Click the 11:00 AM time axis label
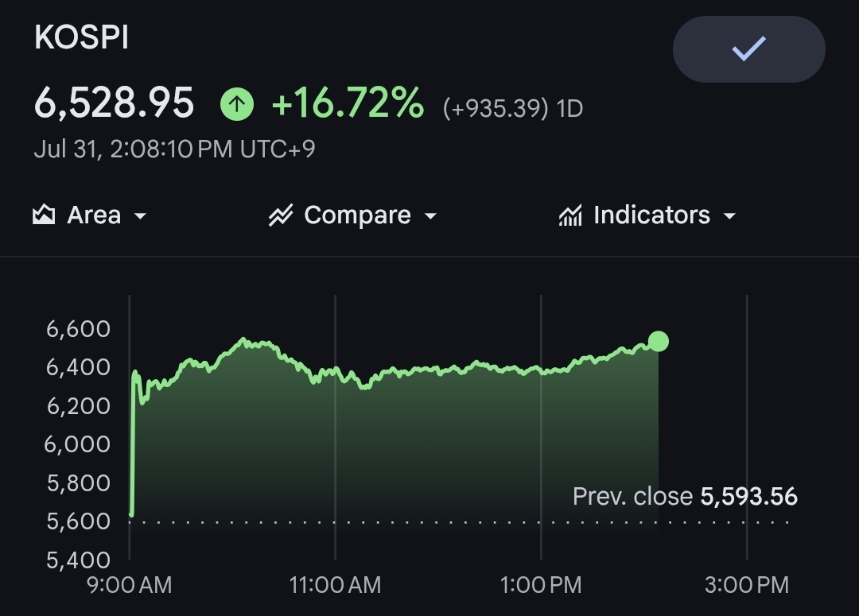 coord(336,585)
